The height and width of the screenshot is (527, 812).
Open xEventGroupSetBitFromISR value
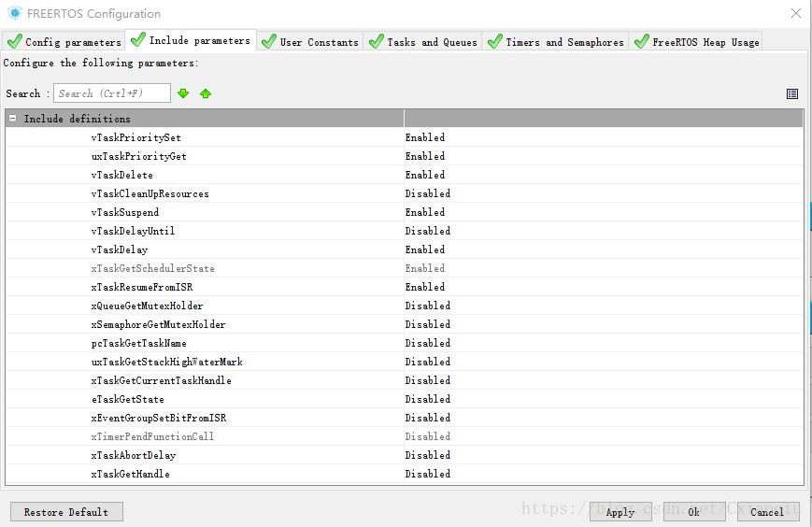coord(604,418)
